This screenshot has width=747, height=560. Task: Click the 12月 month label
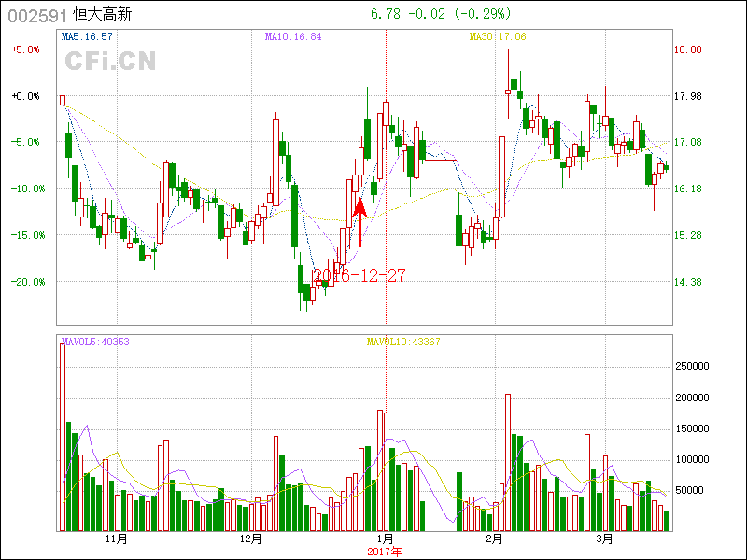[x=251, y=539]
